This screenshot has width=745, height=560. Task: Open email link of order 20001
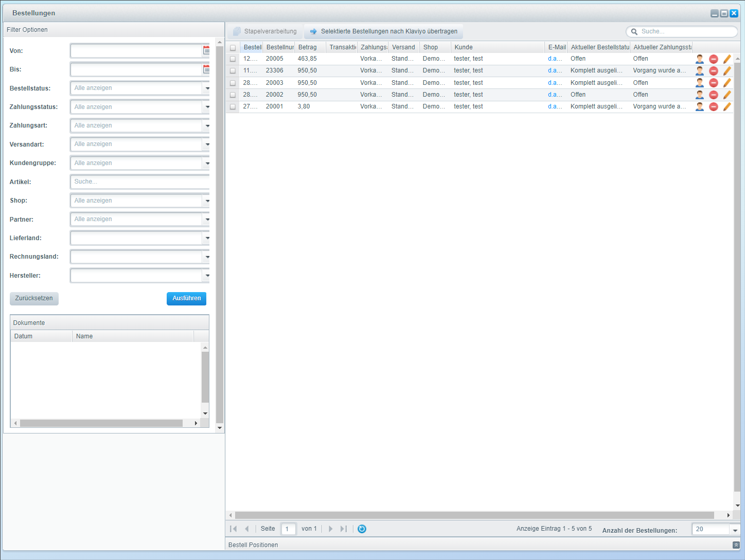pos(555,106)
